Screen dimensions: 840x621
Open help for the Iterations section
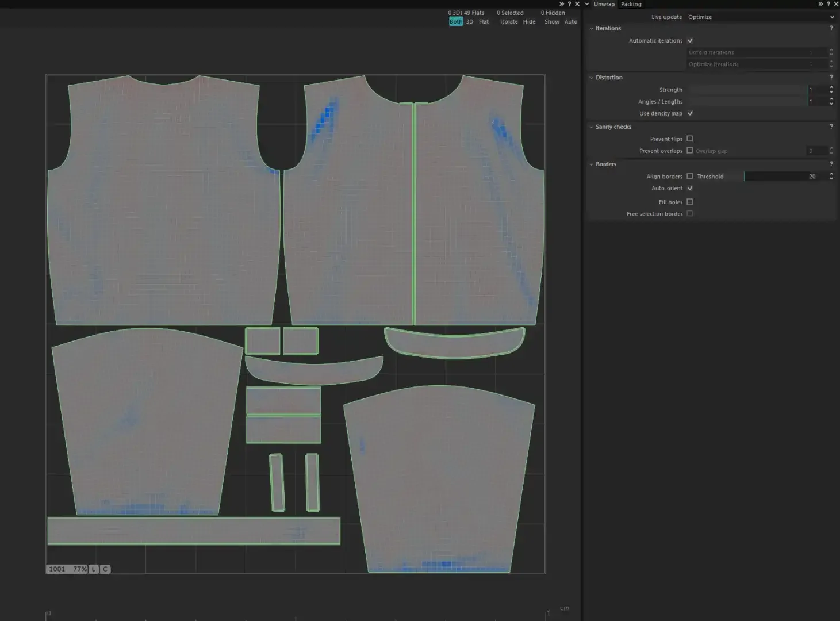[831, 28]
